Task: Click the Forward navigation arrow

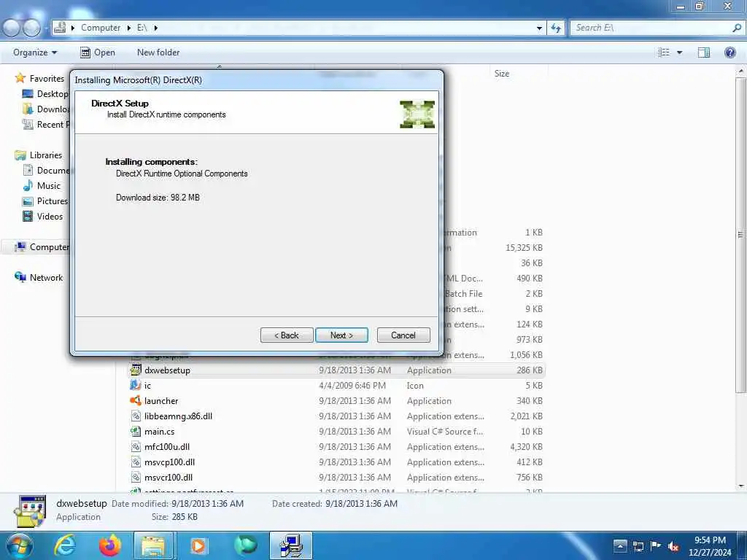Action: (32, 28)
